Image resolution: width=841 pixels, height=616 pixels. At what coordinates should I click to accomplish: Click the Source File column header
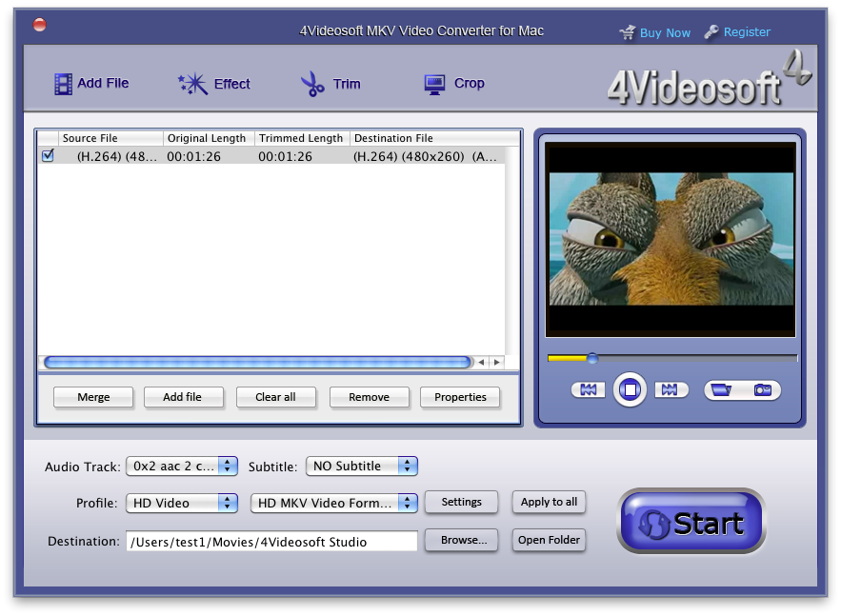pos(110,138)
